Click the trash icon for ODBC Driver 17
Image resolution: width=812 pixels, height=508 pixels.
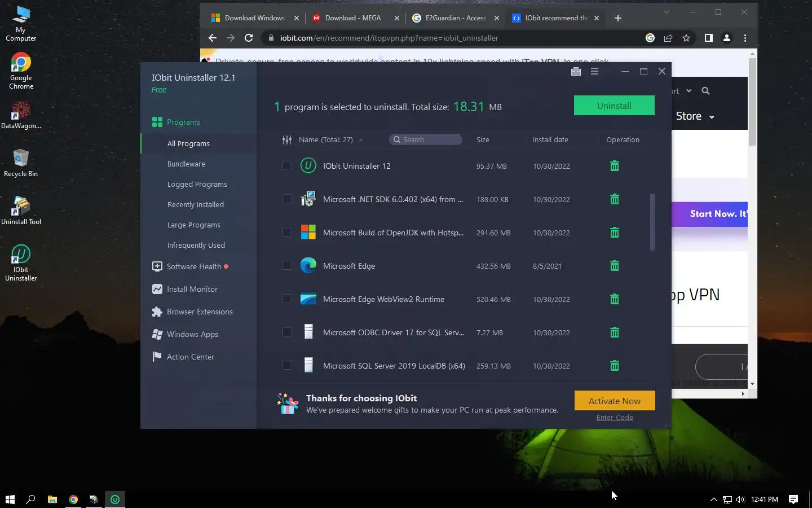point(615,332)
